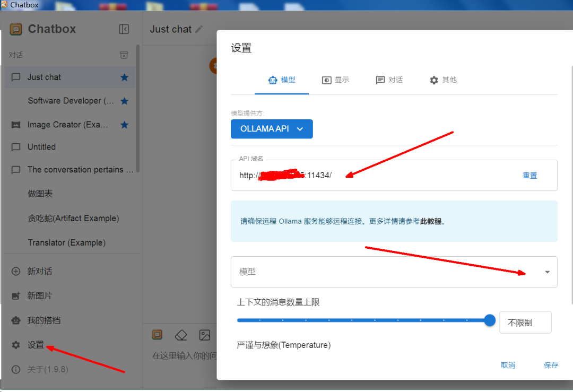Open the Software Developer conversation
The image size is (573, 392).
point(70,101)
